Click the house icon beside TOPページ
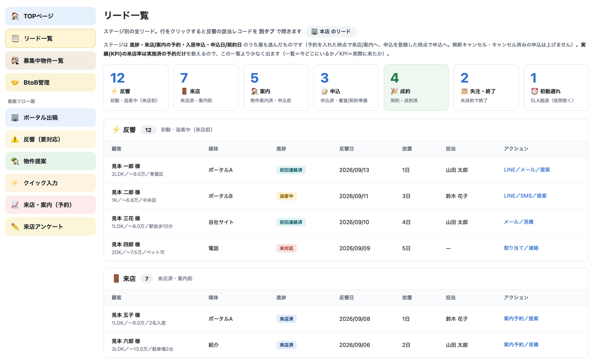The width and height of the screenshot is (599, 364). (x=15, y=16)
